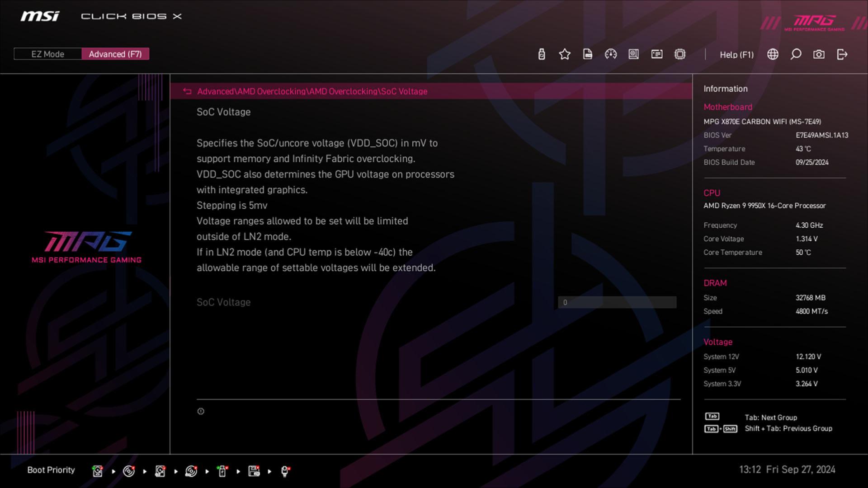Viewport: 868px width, 488px height.
Task: Click the breadcrumb path SoC Voltage
Action: point(404,91)
